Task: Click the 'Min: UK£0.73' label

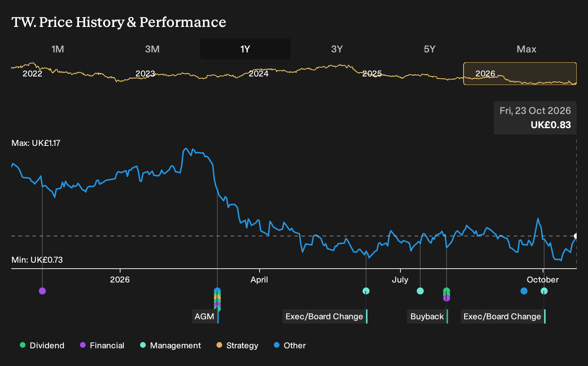Action: click(37, 260)
